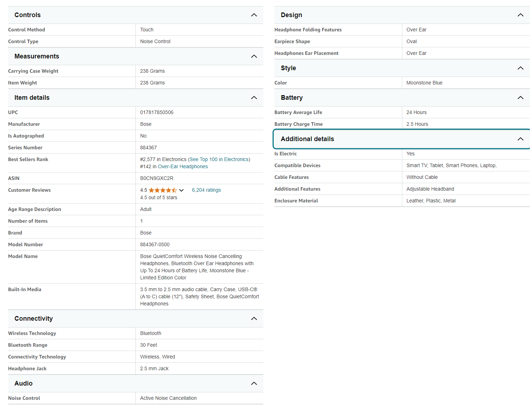532x408 pixels.
Task: Click the Headphones Ear Placement value Over Ear
Action: click(x=417, y=53)
